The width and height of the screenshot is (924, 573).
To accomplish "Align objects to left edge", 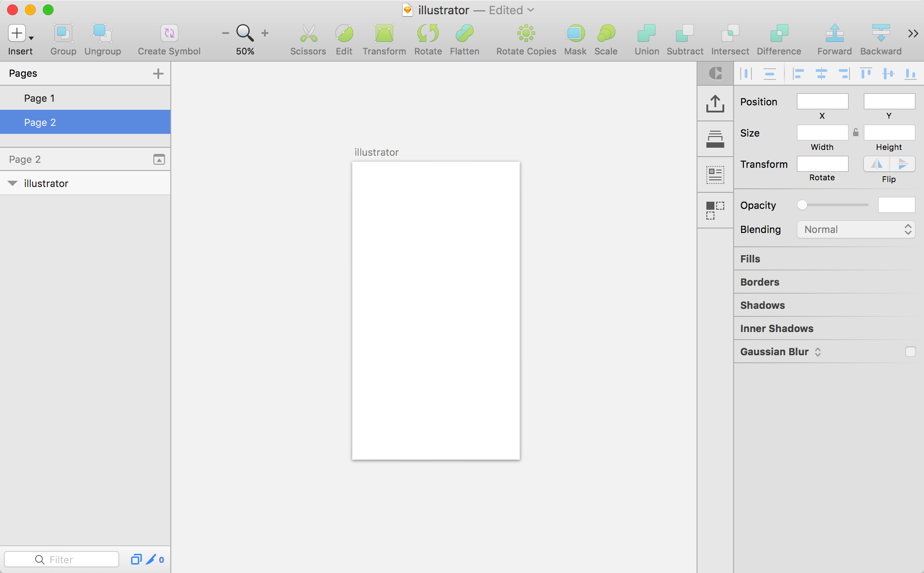I will 798,74.
